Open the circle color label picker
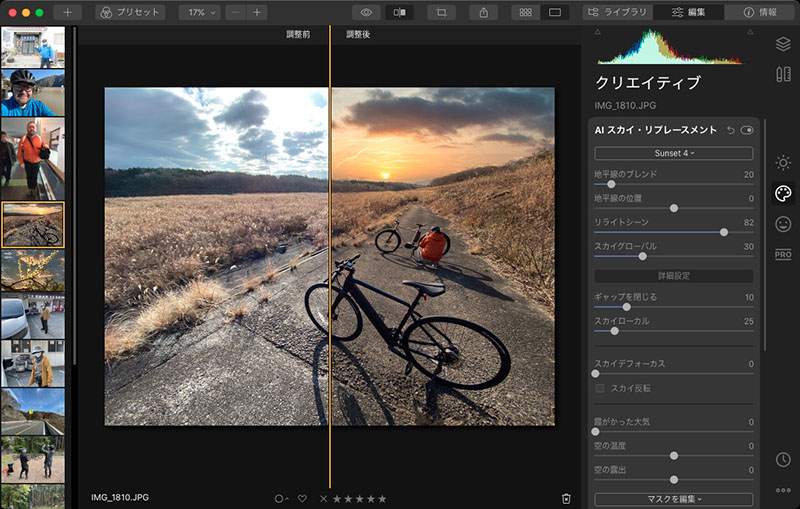This screenshot has height=509, width=800. 280,499
